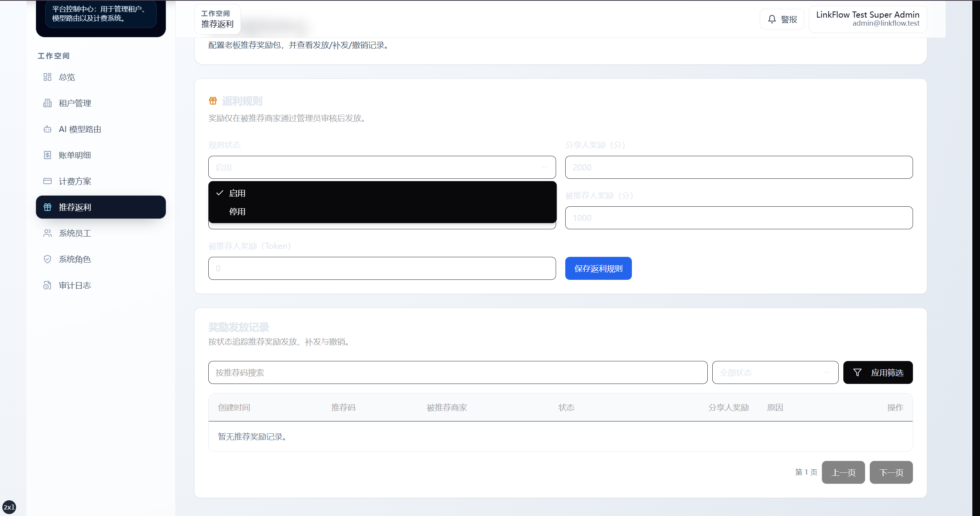The height and width of the screenshot is (516, 980).
Task: Click 被推荐人奖励（Token）input field
Action: [382, 268]
